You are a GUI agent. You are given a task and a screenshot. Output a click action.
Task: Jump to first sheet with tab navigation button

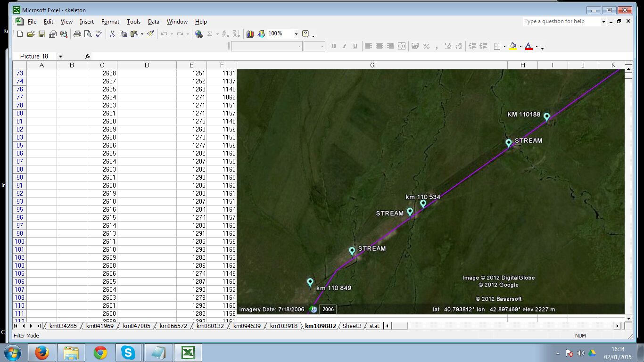[16, 326]
